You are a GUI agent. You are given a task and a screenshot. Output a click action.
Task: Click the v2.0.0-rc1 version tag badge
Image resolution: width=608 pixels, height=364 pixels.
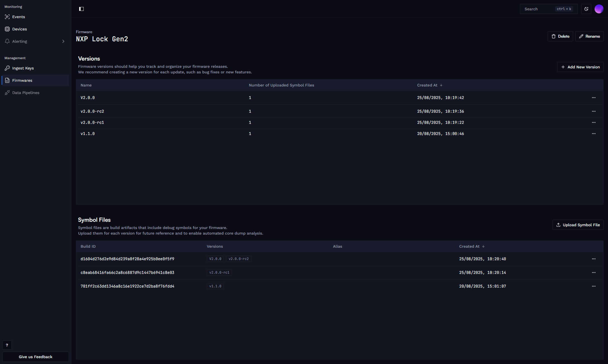pos(219,273)
